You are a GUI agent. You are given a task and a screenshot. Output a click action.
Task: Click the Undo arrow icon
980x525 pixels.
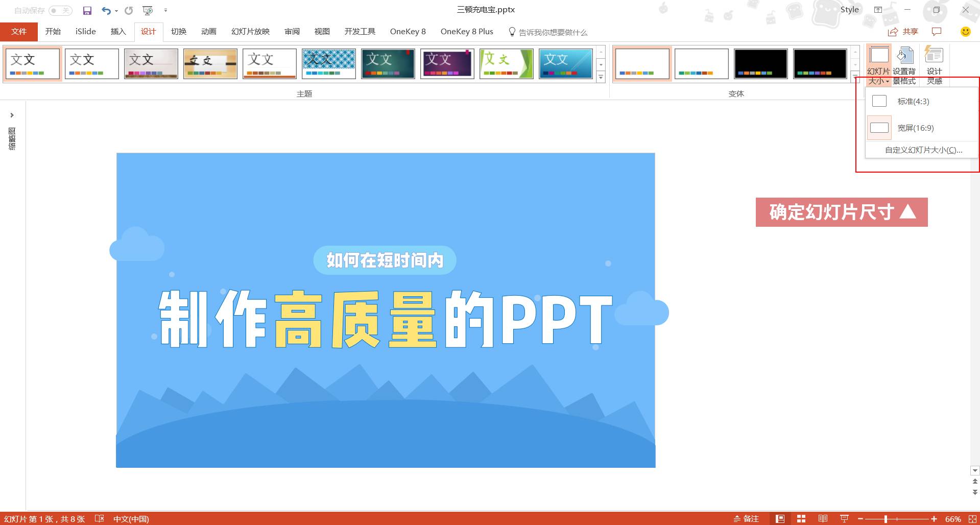click(106, 10)
